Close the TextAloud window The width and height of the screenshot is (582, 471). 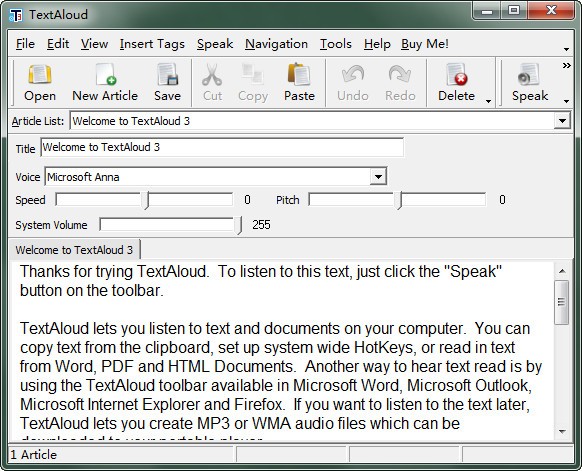[551, 10]
